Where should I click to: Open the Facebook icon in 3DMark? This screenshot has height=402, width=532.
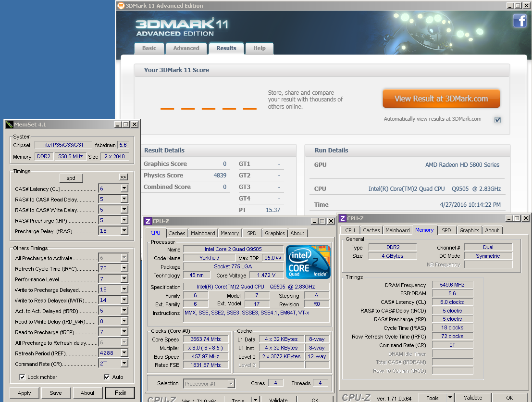tap(520, 20)
